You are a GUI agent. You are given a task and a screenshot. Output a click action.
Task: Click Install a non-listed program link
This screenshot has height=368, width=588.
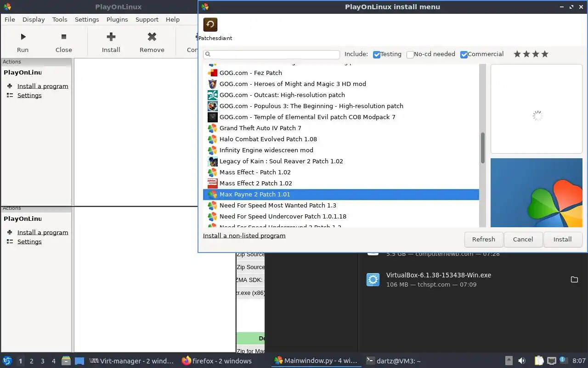pyautogui.click(x=244, y=236)
